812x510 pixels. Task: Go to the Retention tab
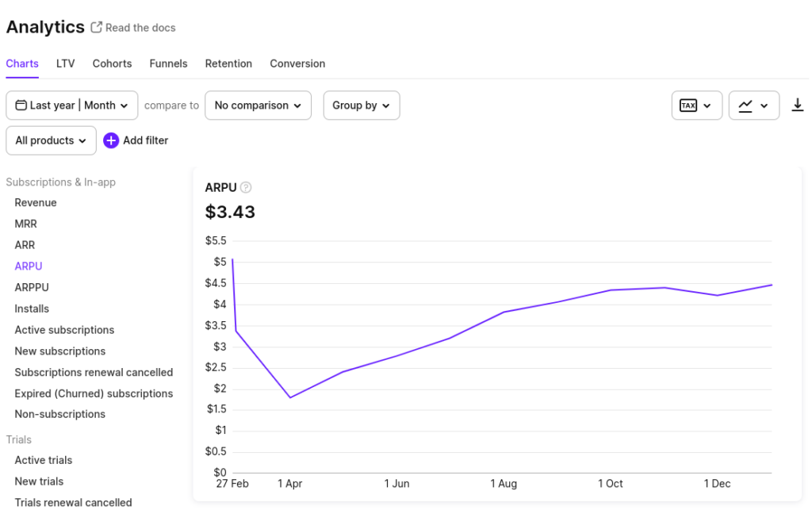(x=228, y=63)
